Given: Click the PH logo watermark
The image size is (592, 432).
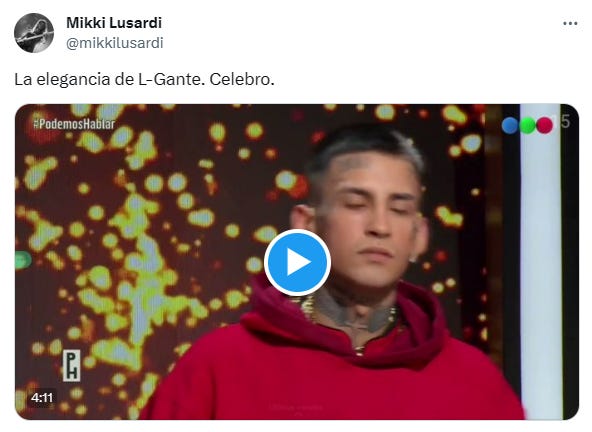Looking at the screenshot, I should tap(71, 365).
